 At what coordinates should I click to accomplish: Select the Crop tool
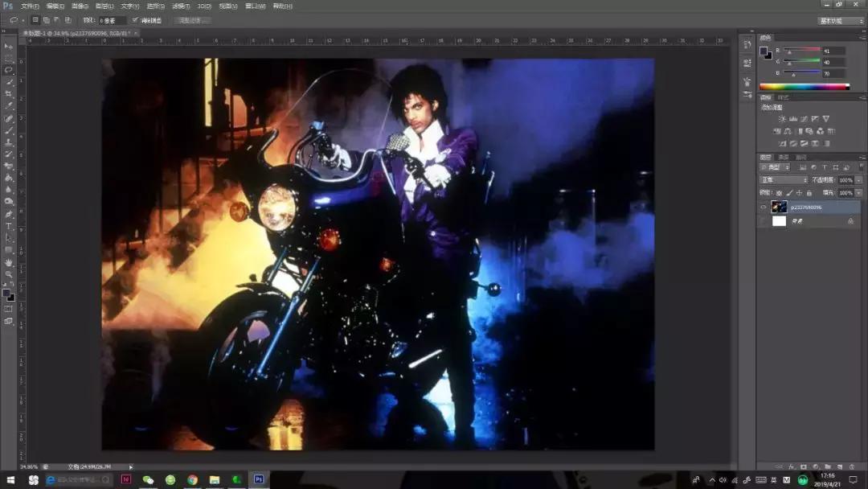coord(8,94)
